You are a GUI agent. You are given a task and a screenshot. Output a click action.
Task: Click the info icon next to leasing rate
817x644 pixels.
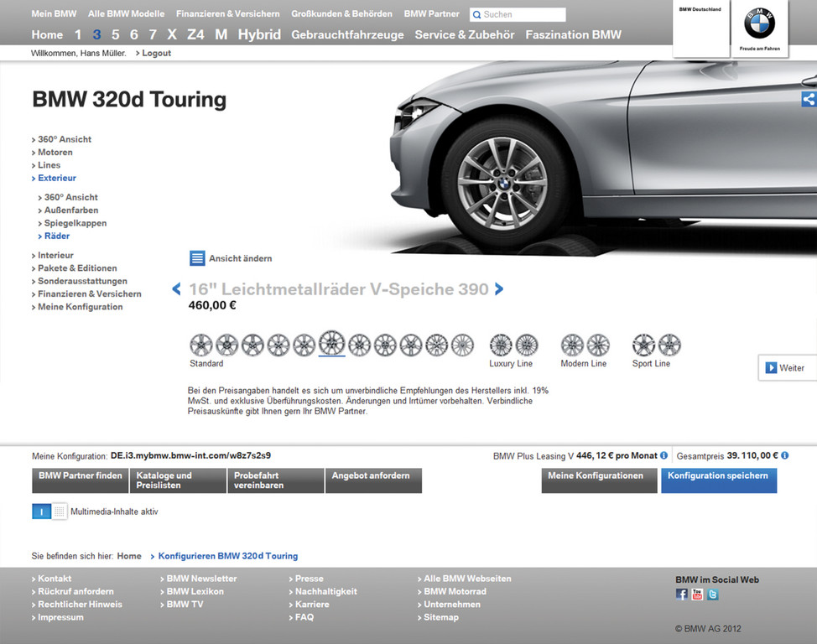pos(663,455)
